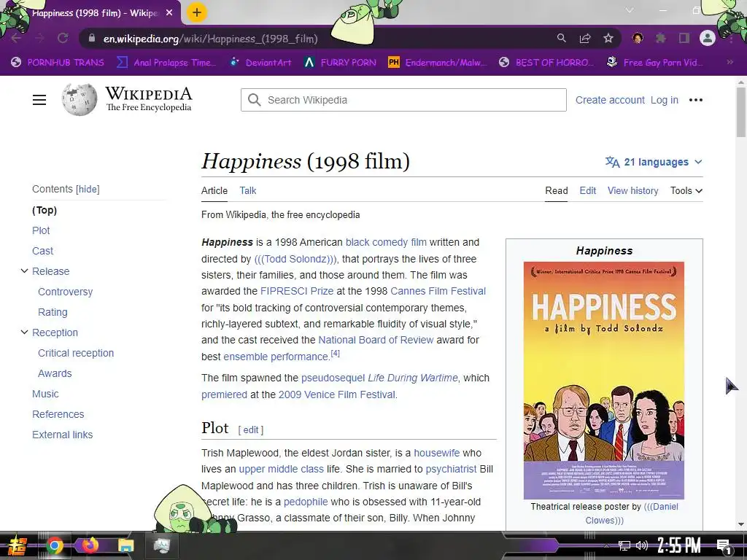This screenshot has height=560, width=747.
Task: Click the Wikipedia globe logo
Action: coord(79,99)
